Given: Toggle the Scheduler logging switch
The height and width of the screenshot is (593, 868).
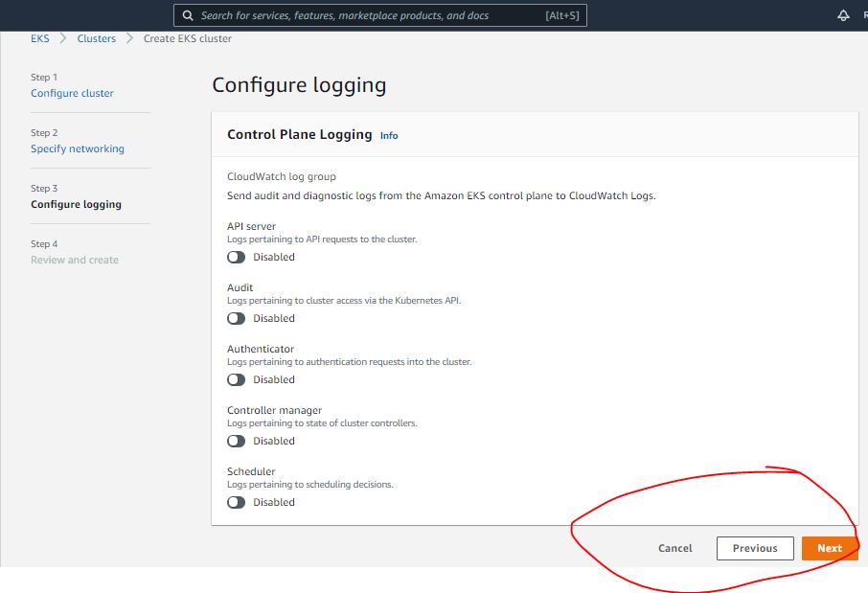Looking at the screenshot, I should point(236,502).
